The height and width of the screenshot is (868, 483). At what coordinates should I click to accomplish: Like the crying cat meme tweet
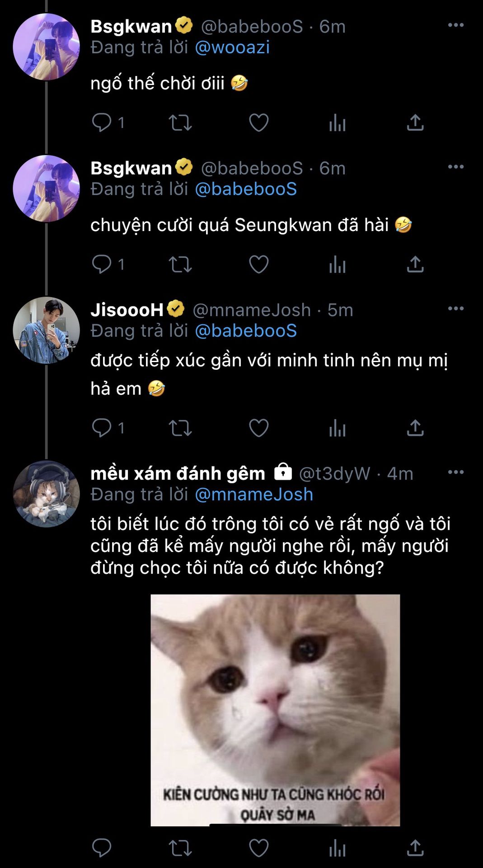click(x=258, y=848)
